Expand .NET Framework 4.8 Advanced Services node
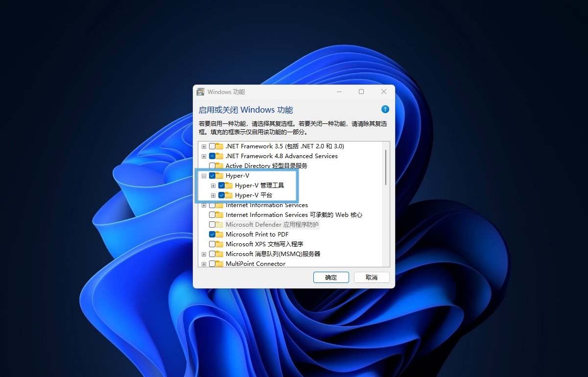 pyautogui.click(x=204, y=156)
